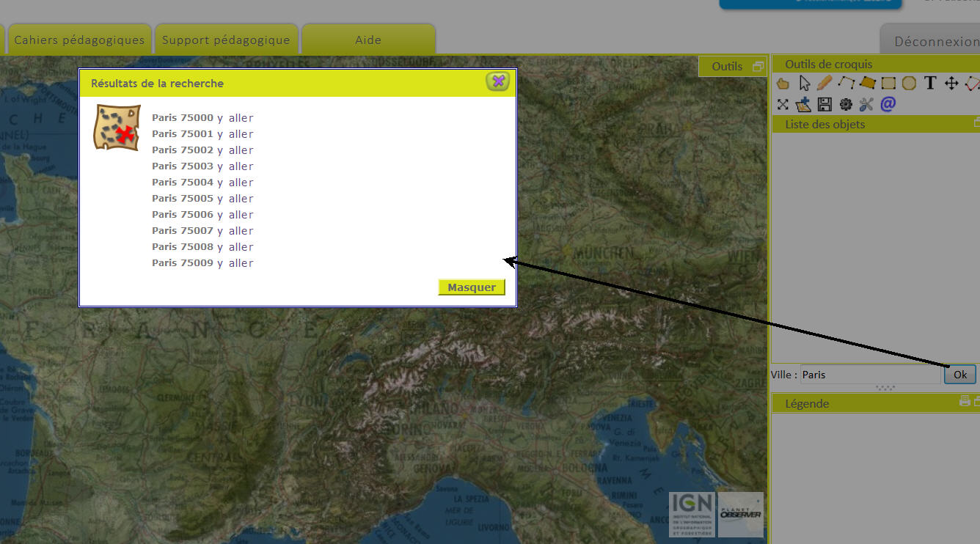Select the arrow pointer tool

point(805,84)
